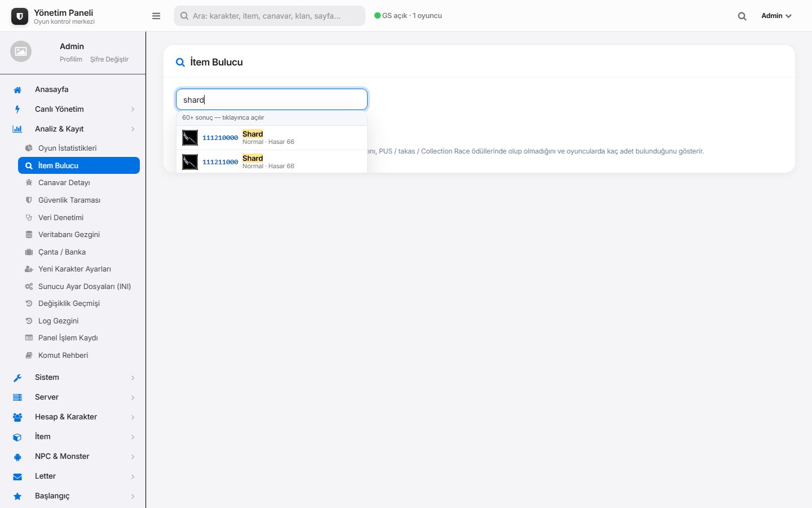This screenshot has width=812, height=508.
Task: Expand the Server menu
Action: click(x=73, y=397)
